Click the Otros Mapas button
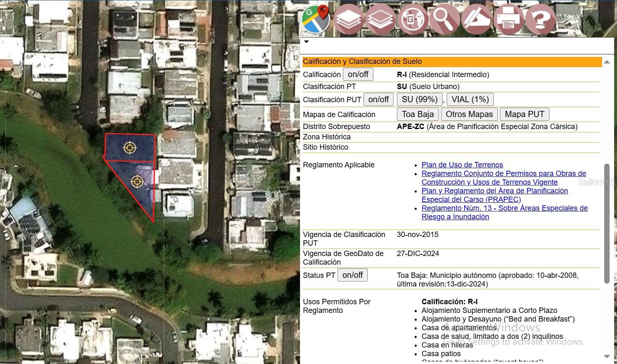Screen dimensions: 617x364 469,114
